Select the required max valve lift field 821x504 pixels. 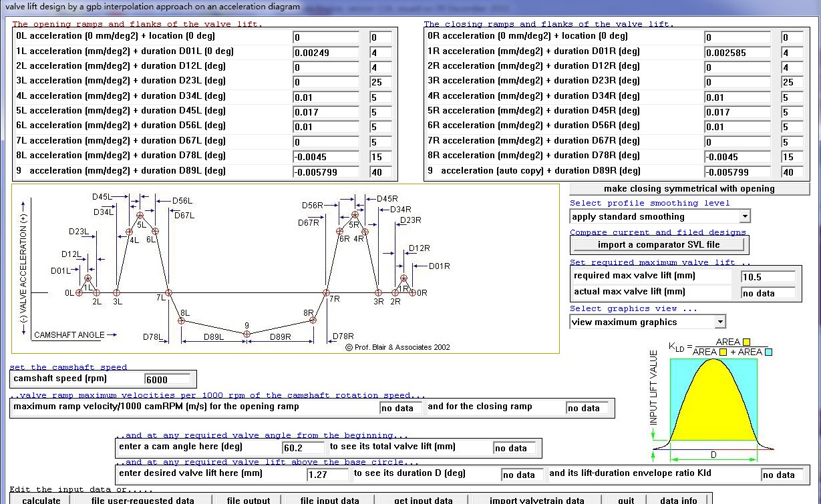click(768, 276)
